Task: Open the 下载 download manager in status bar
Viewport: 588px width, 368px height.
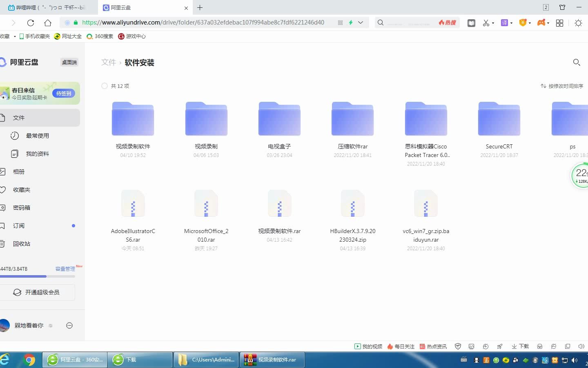Action: tap(520, 346)
